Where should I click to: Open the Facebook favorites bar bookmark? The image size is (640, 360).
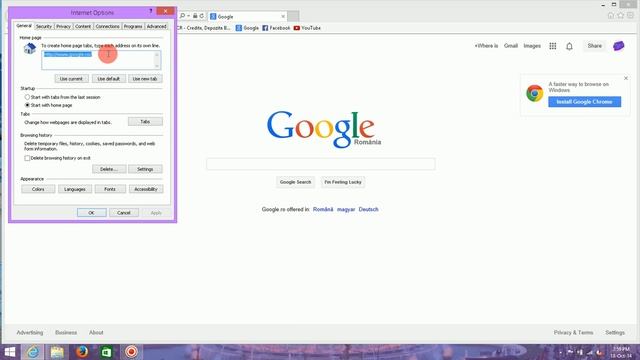pos(276,28)
